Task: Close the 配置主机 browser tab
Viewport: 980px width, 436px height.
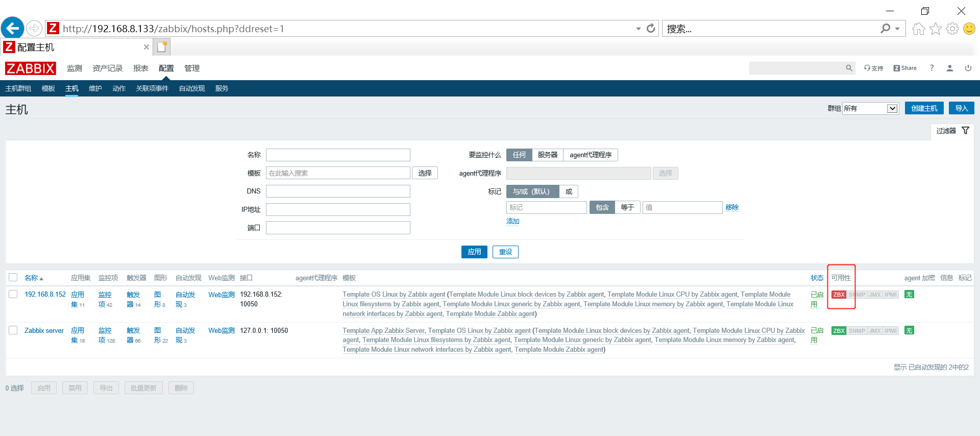Action: click(x=146, y=47)
